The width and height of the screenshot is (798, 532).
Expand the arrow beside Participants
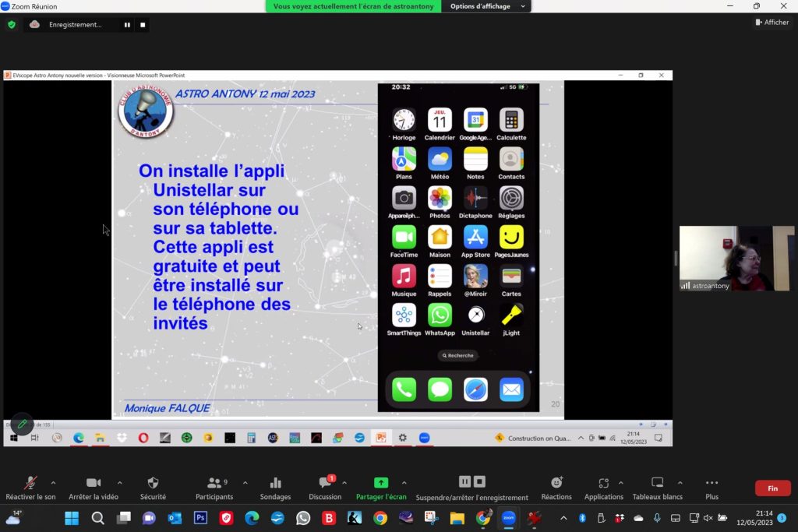[245, 483]
